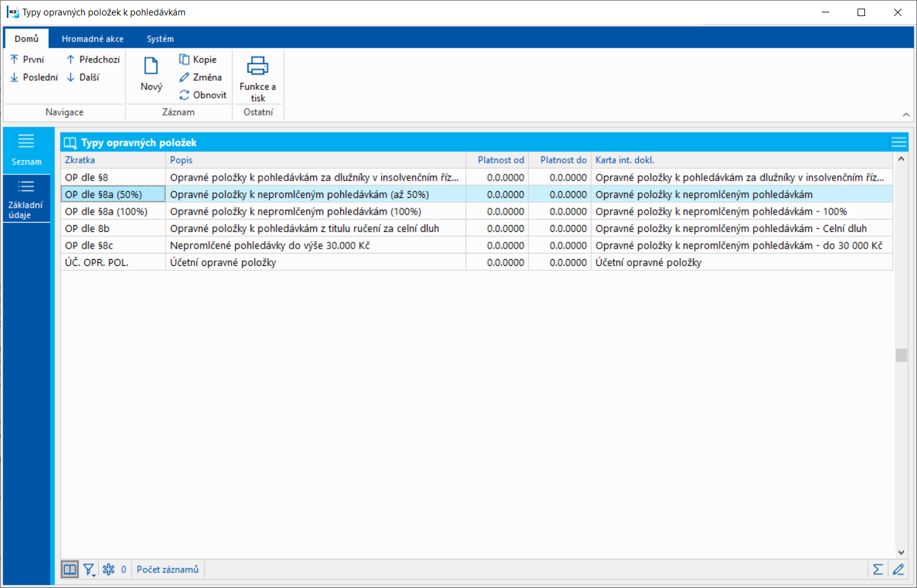This screenshot has height=588, width=917.
Task: Click the Nový (new record) icon
Action: point(151,66)
